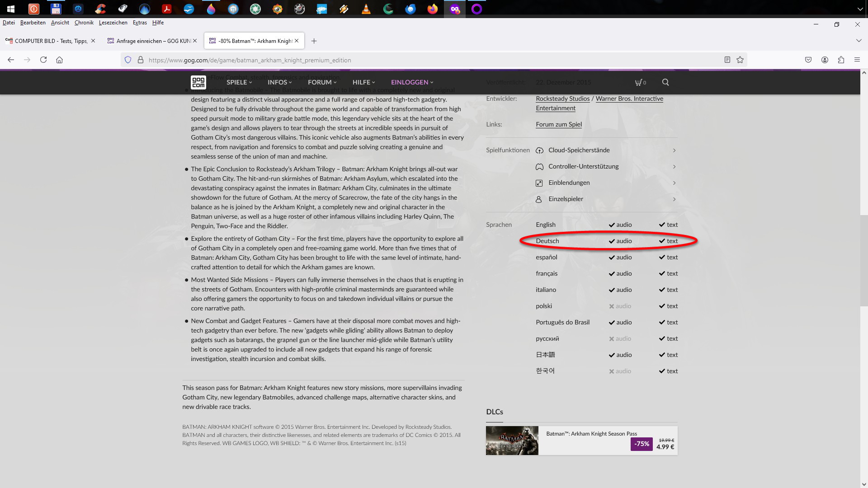The width and height of the screenshot is (868, 488).
Task: List all open tabs
Action: (859, 41)
